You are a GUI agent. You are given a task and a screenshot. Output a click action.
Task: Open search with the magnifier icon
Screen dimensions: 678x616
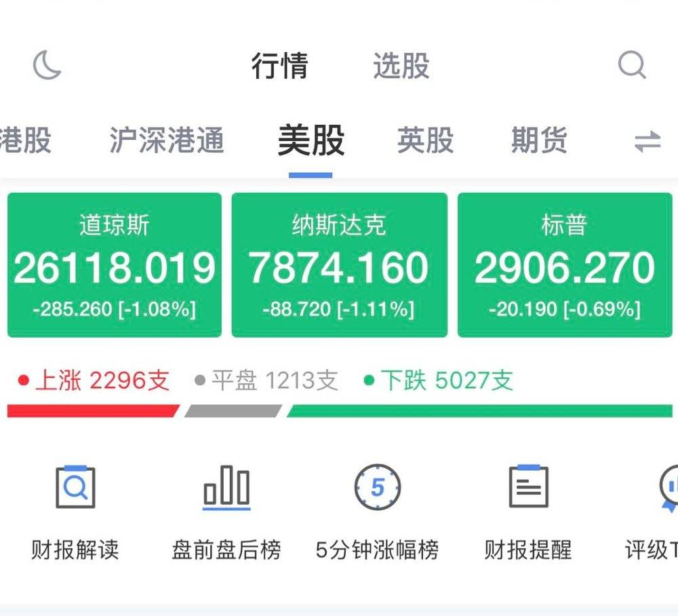[632, 65]
